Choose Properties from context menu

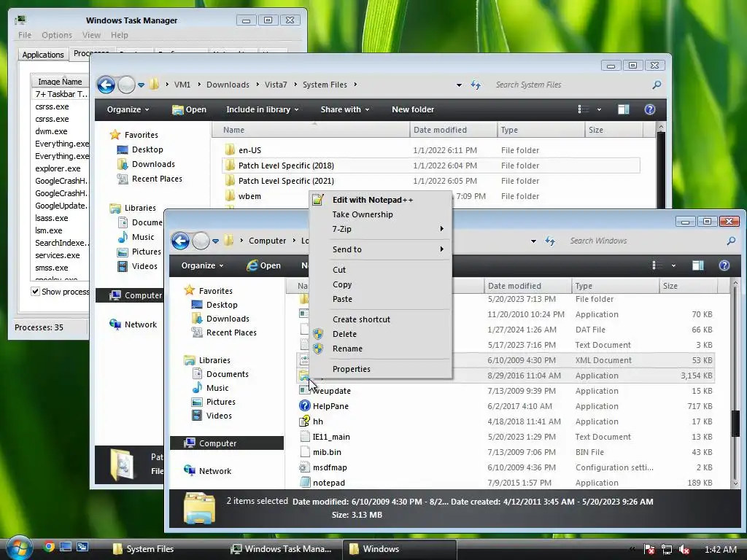click(380, 369)
